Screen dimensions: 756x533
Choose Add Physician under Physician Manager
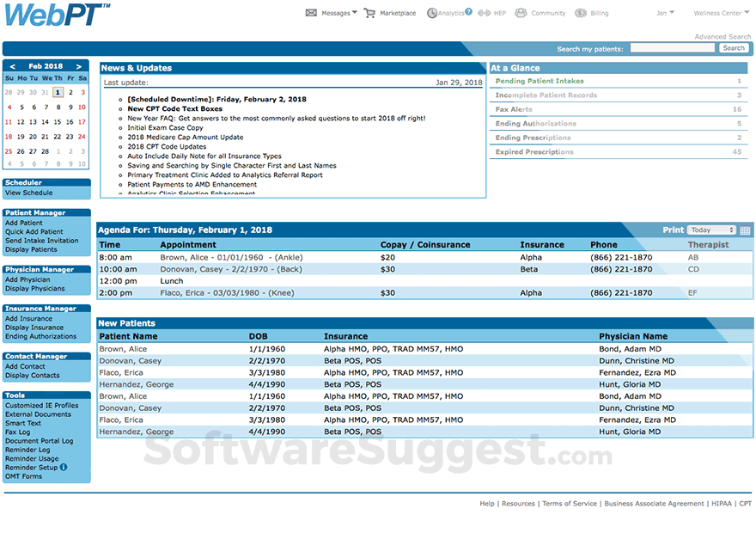(x=28, y=279)
